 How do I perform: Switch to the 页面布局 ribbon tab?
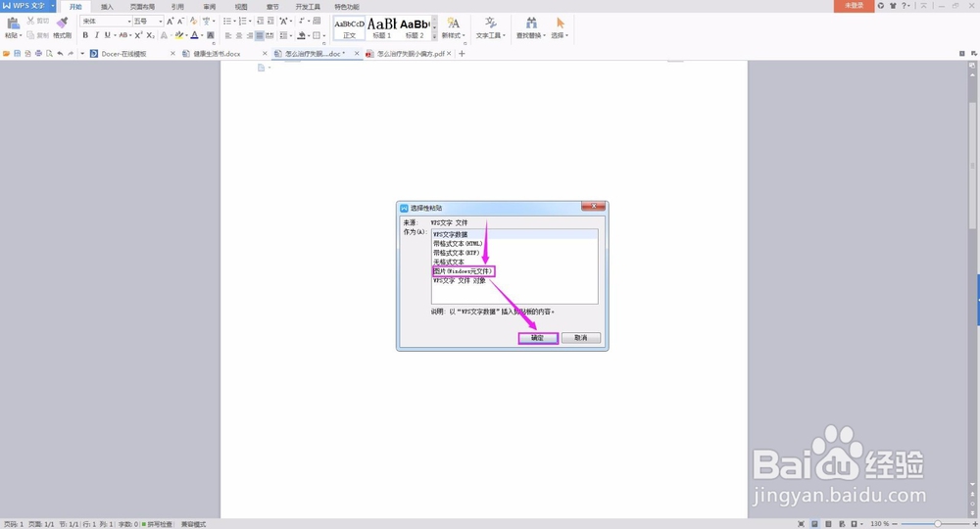point(142,7)
